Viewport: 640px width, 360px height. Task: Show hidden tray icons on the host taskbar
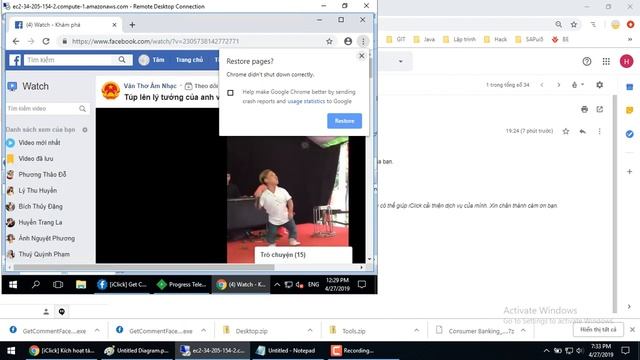546,351
